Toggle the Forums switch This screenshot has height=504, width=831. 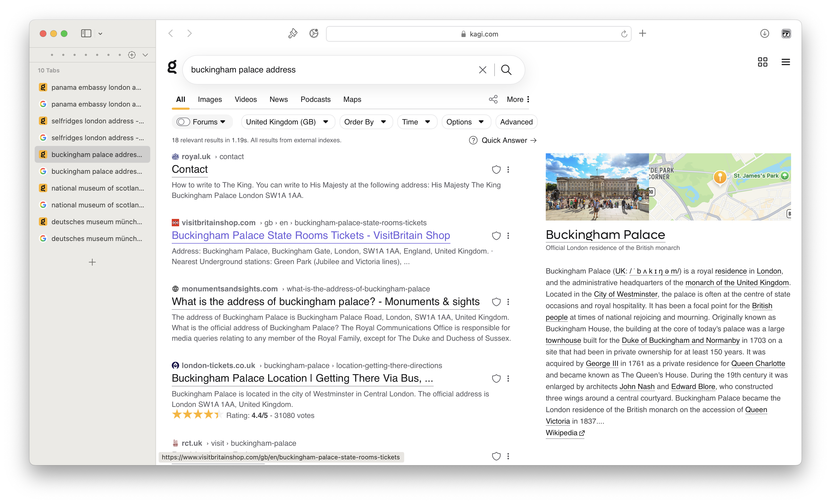click(183, 122)
